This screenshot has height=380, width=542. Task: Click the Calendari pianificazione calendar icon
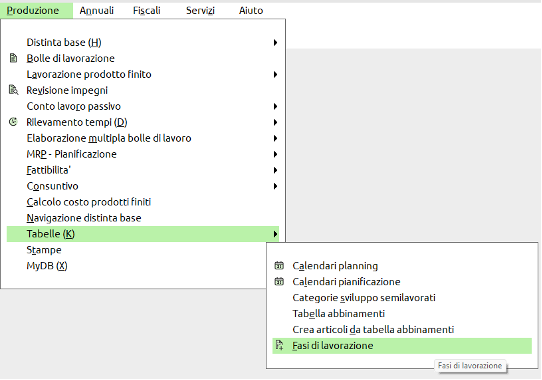click(x=279, y=281)
